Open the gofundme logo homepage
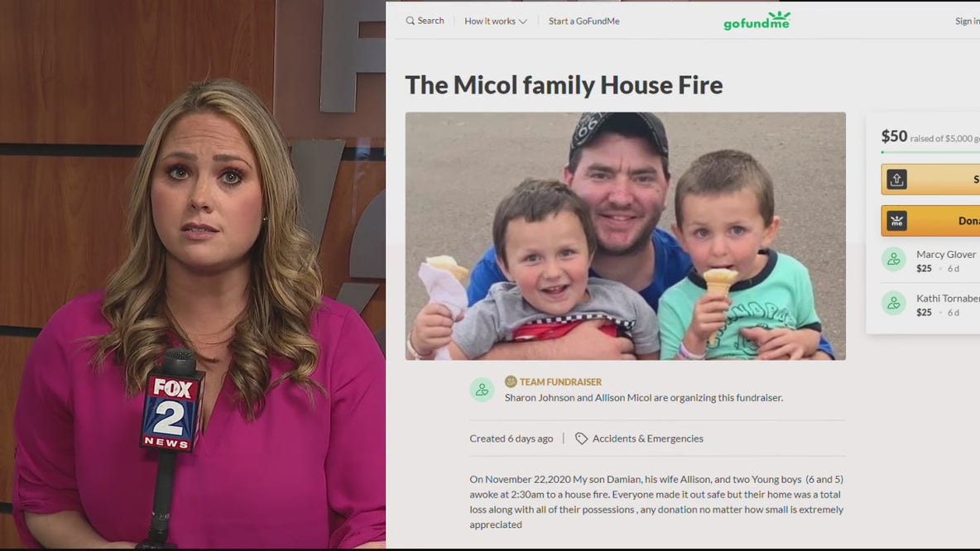The height and width of the screenshot is (551, 980). tap(757, 21)
